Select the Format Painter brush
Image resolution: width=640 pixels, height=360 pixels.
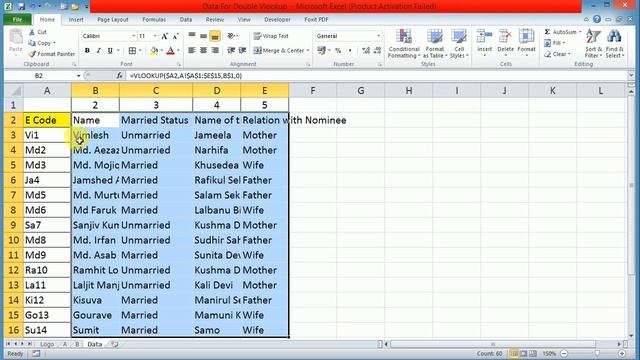click(x=32, y=54)
